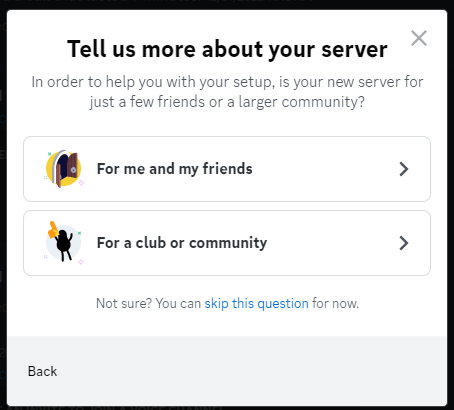454x410 pixels.
Task: Expand the friends option via its chevron
Action: [404, 169]
